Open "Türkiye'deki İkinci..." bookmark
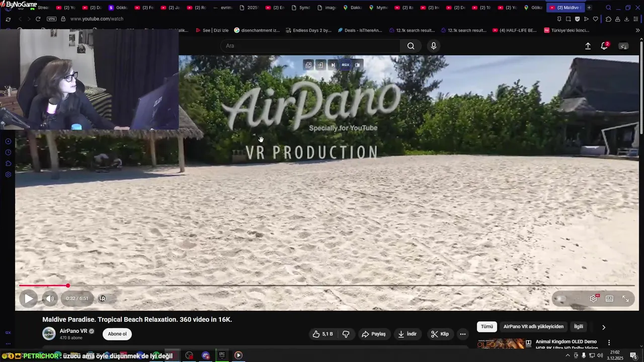644x362 pixels. [567, 30]
